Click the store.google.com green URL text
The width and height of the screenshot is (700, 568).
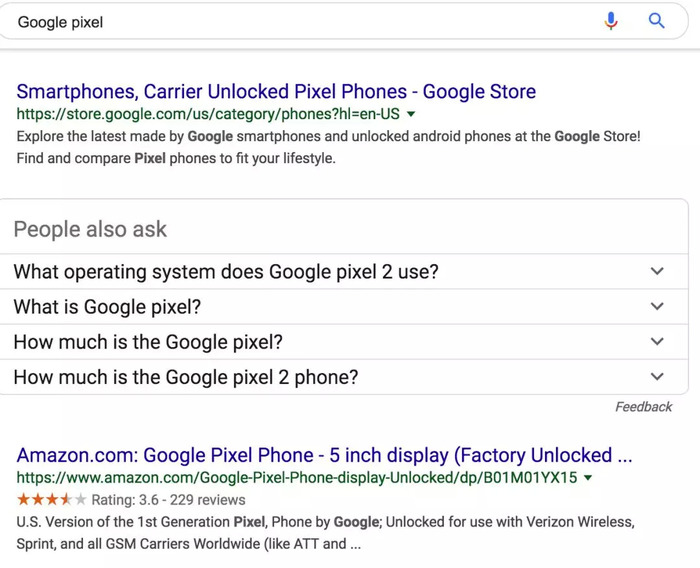click(x=208, y=114)
